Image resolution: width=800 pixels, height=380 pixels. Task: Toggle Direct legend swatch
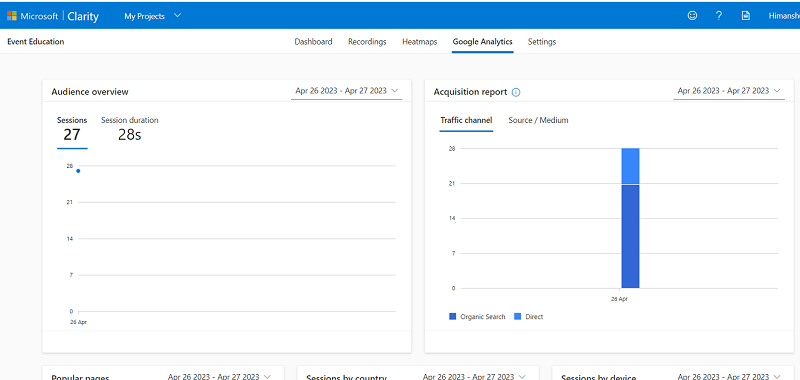[517, 317]
